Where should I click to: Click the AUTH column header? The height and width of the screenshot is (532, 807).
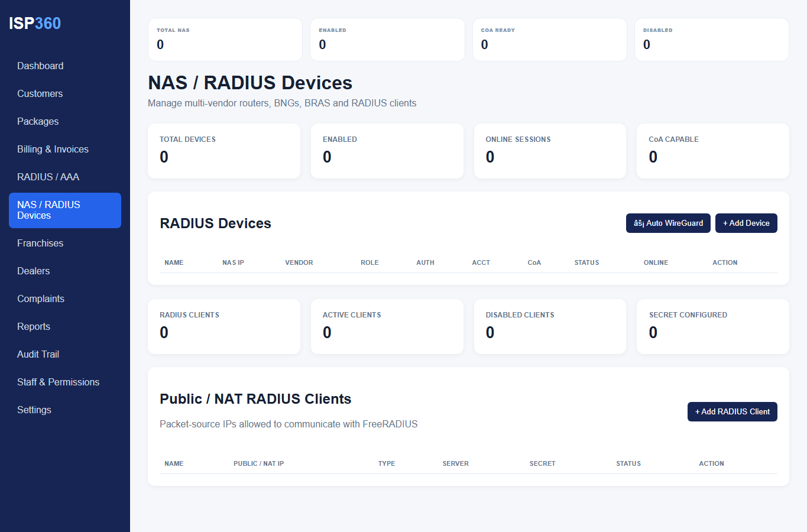pos(425,262)
